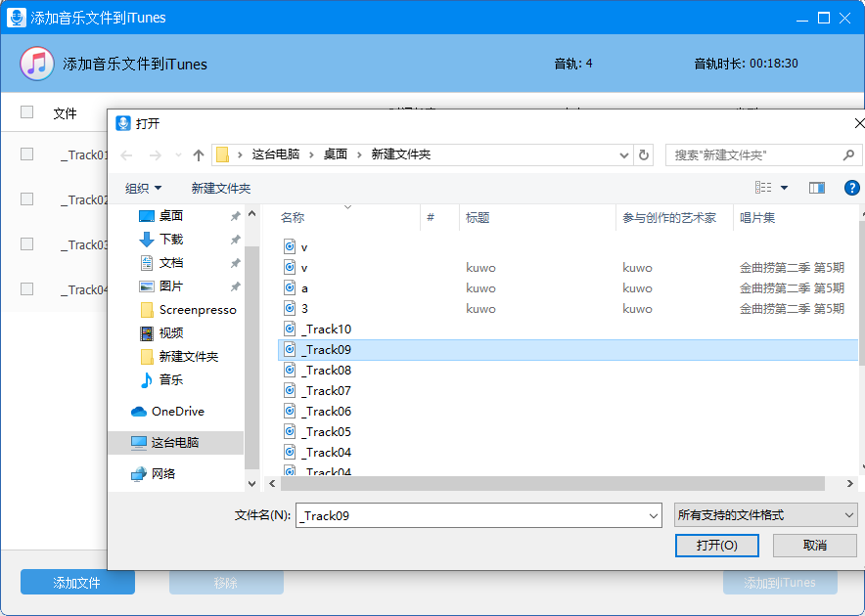
Task: Select the file _Track09
Action: pos(569,350)
